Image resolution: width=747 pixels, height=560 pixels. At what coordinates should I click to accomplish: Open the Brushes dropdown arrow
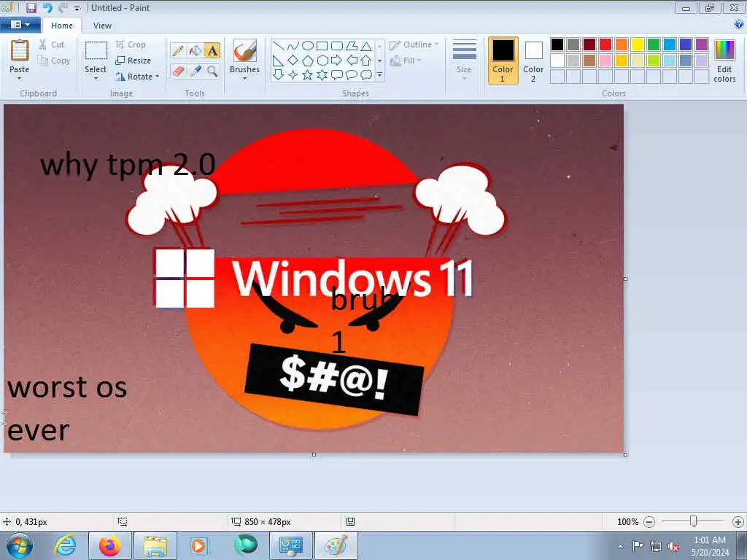point(245,79)
